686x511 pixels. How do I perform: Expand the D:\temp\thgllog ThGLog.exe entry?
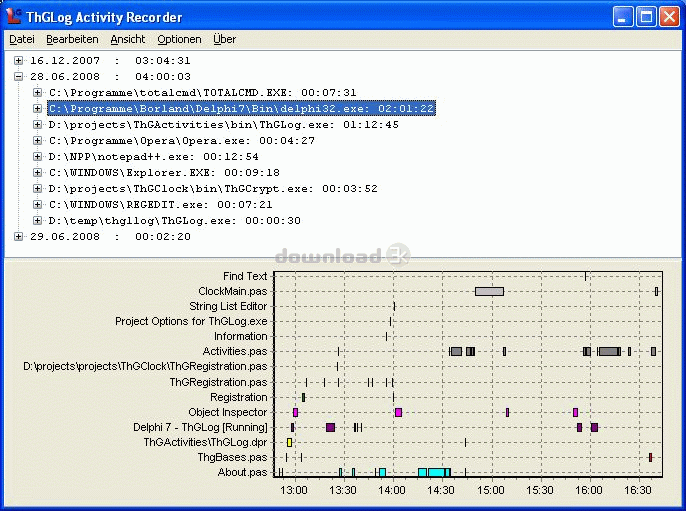pos(38,220)
